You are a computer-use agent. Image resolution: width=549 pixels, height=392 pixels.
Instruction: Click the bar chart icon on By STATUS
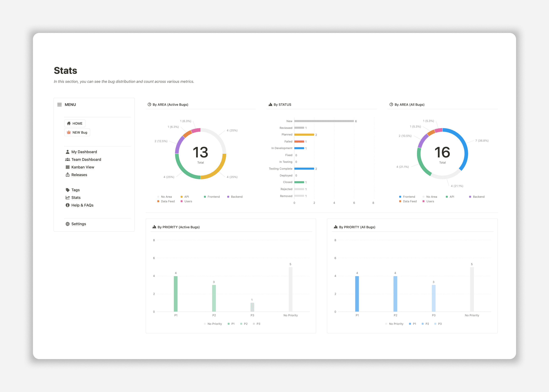(x=270, y=104)
